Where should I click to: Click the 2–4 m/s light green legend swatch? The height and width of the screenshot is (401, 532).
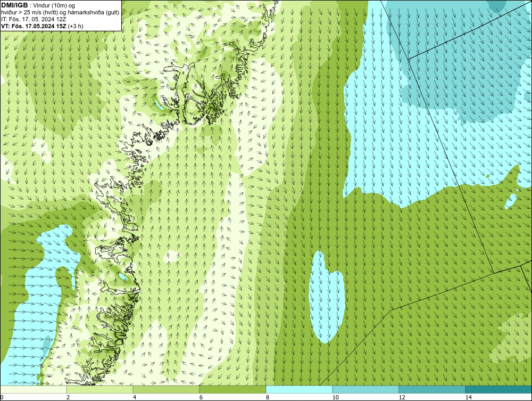coord(100,389)
